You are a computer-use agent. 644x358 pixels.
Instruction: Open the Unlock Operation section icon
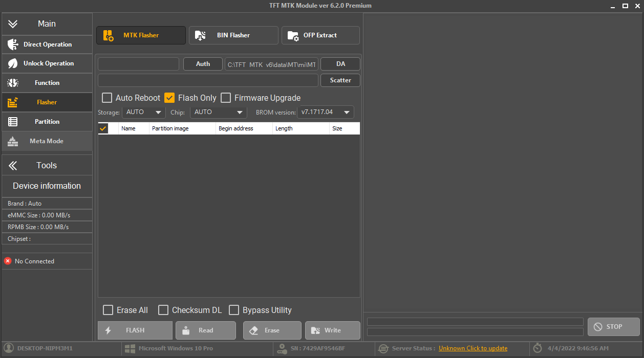pyautogui.click(x=13, y=63)
